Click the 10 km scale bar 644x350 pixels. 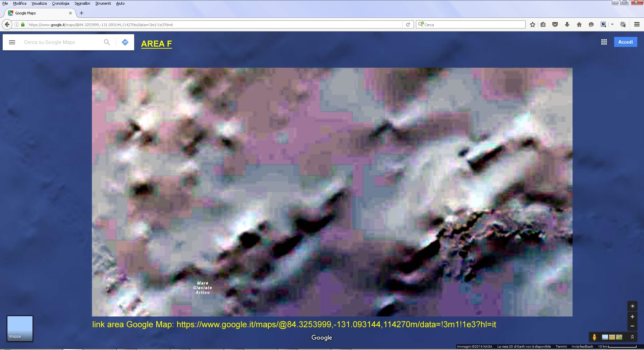pos(617,346)
